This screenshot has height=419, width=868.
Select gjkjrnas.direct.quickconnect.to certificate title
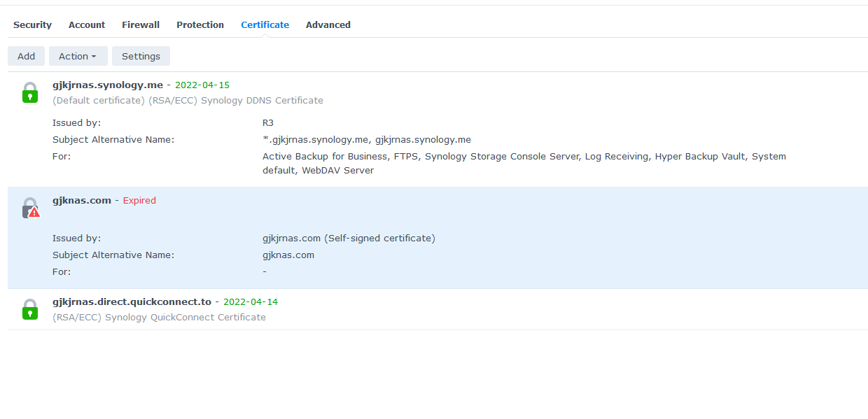(x=132, y=301)
